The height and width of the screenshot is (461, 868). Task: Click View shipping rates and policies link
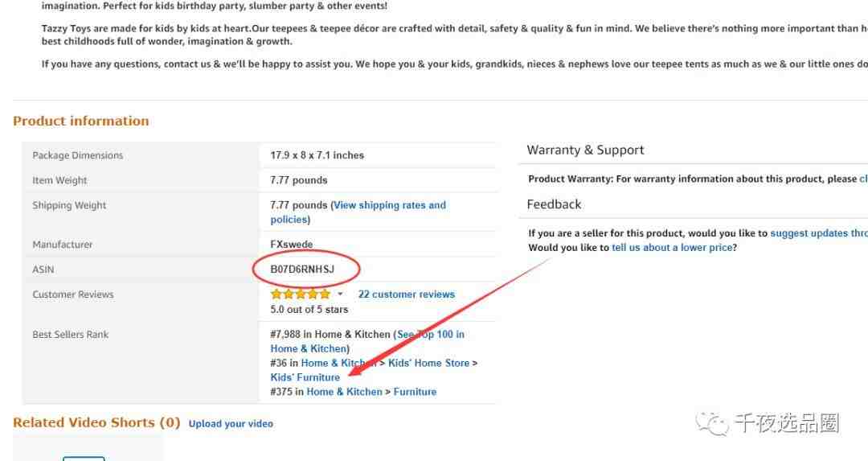click(358, 212)
